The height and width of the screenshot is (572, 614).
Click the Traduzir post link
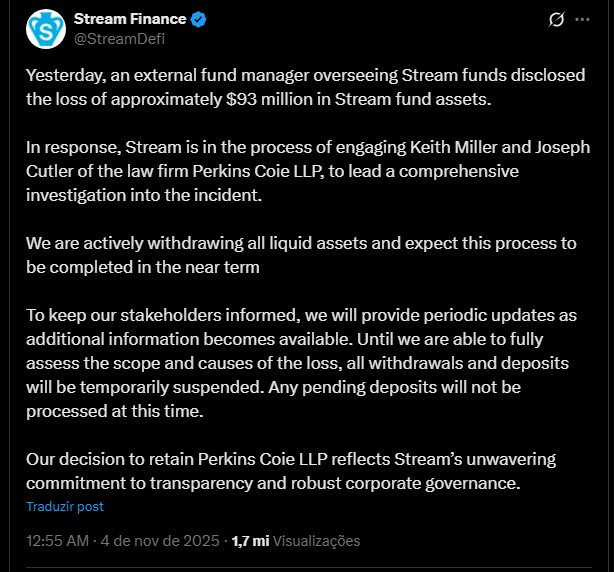[65, 506]
